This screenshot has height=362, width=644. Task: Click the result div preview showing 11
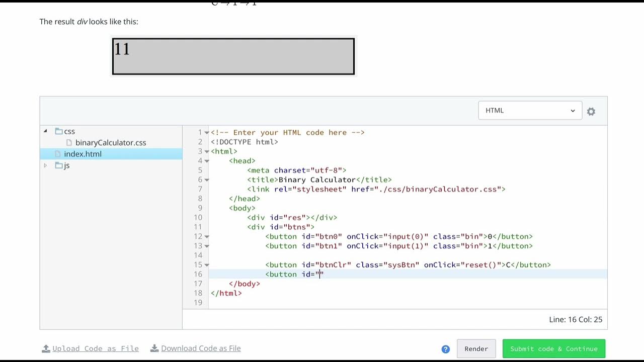coord(233,56)
